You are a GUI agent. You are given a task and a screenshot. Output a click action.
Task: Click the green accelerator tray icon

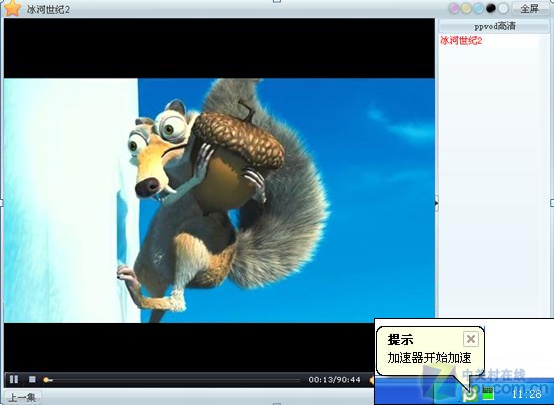[x=470, y=394]
